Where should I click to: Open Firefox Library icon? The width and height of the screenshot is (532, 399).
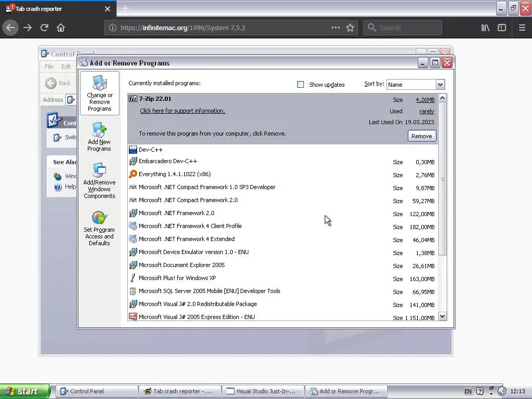tap(485, 28)
